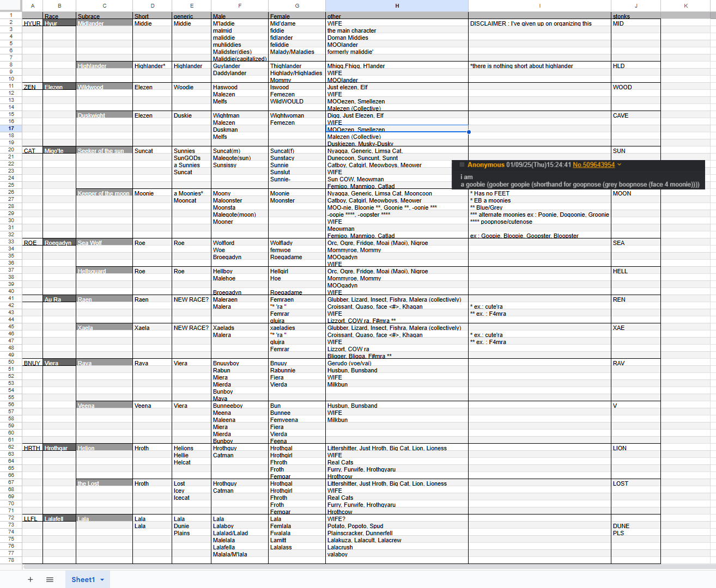Select column I header
The width and height of the screenshot is (716, 588).
tap(539, 5)
